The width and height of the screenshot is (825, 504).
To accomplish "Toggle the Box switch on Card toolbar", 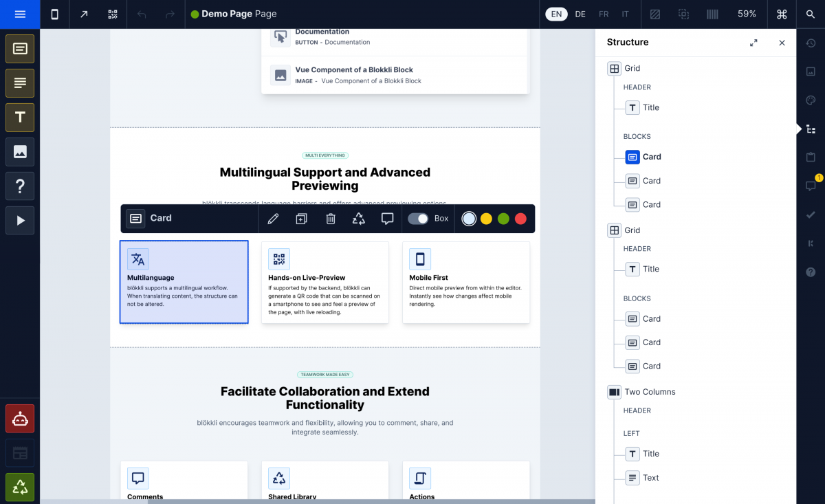I will (x=418, y=219).
